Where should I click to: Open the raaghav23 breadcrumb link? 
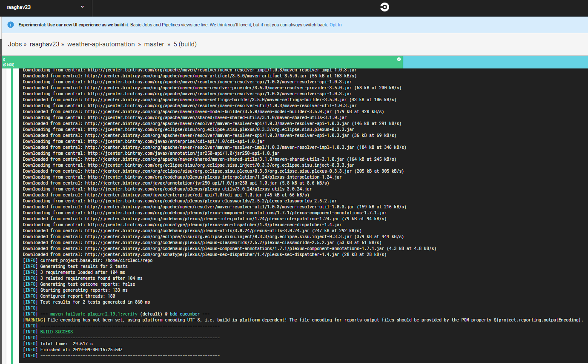point(44,44)
